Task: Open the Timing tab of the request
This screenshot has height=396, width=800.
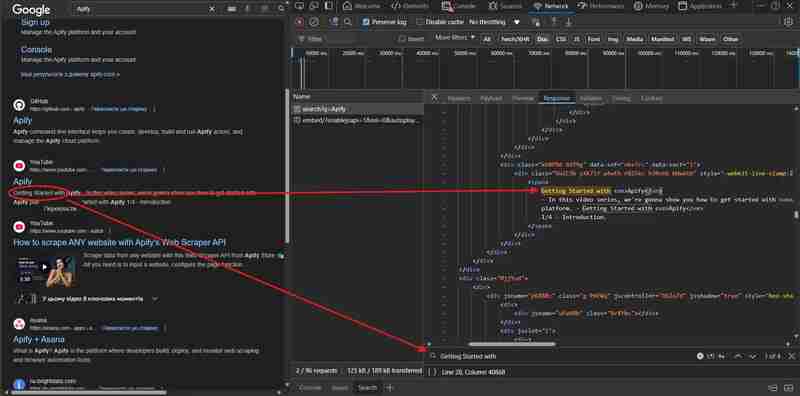Action: click(x=621, y=98)
